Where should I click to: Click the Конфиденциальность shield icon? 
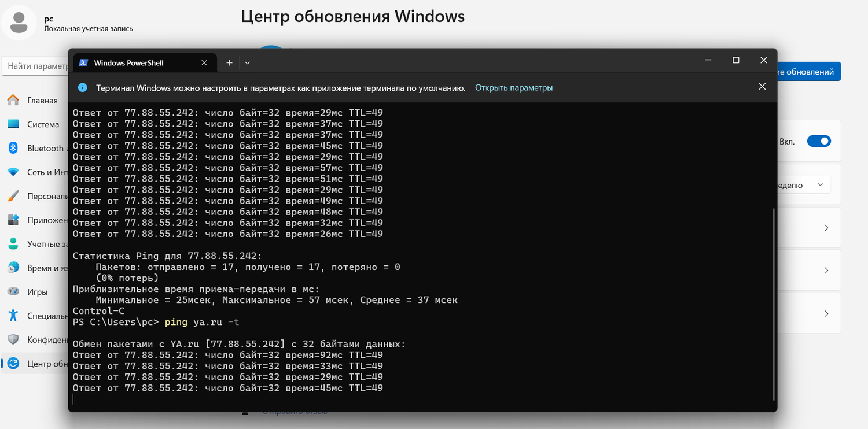(13, 340)
